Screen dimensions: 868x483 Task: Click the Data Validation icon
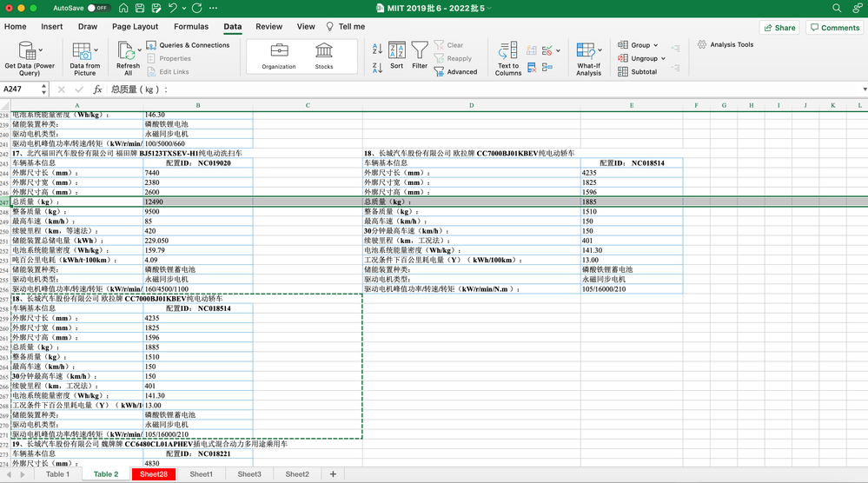point(547,50)
